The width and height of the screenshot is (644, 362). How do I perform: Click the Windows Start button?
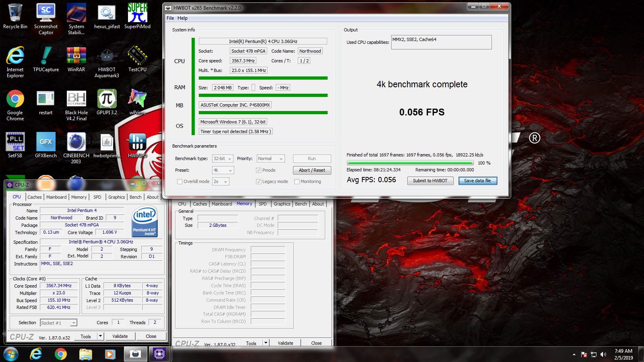tap(11, 354)
